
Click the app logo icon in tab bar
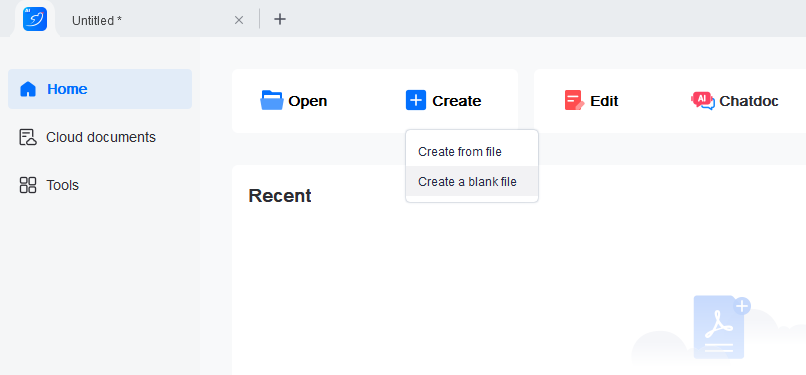pos(35,19)
